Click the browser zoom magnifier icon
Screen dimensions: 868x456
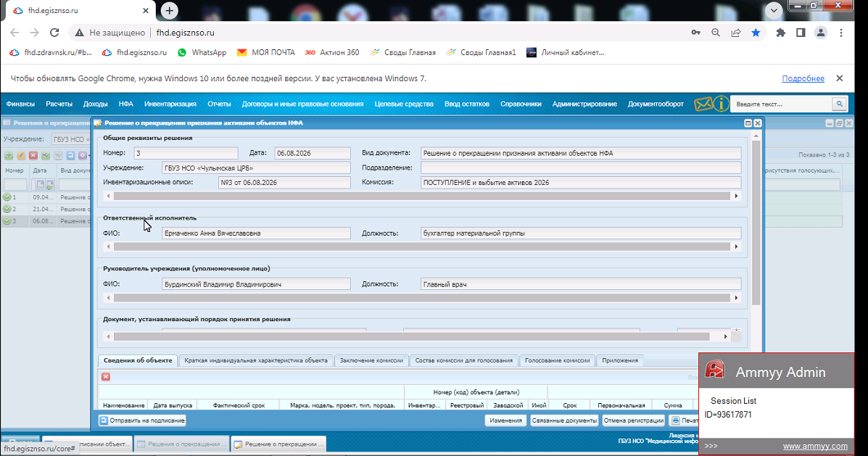click(x=716, y=33)
